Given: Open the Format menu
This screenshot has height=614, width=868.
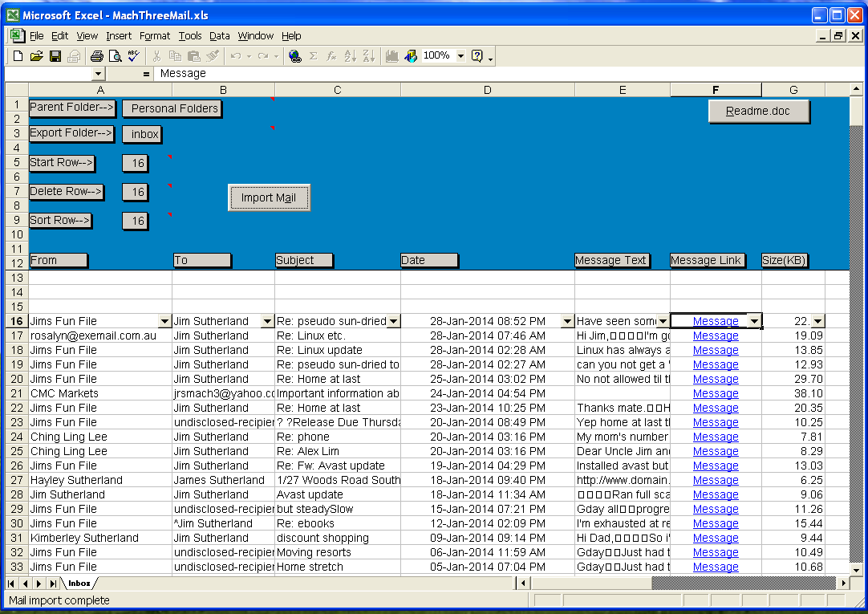Looking at the screenshot, I should (x=155, y=36).
